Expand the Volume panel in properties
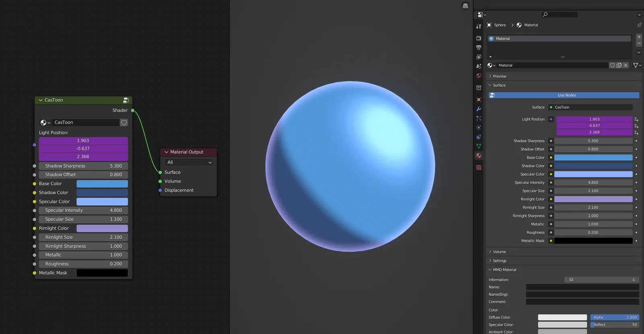This screenshot has height=334, width=644. [x=499, y=252]
